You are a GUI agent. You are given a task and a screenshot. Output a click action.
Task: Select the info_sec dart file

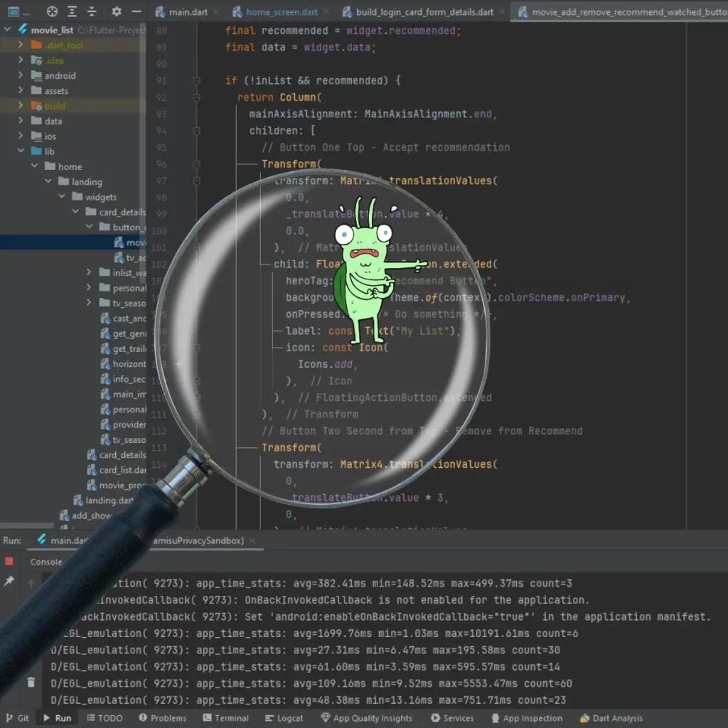click(123, 380)
